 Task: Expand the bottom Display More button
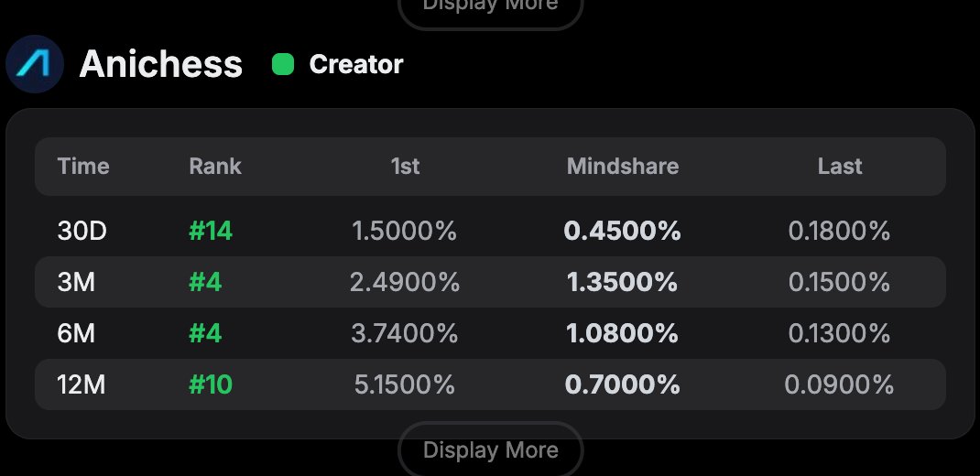click(x=490, y=450)
